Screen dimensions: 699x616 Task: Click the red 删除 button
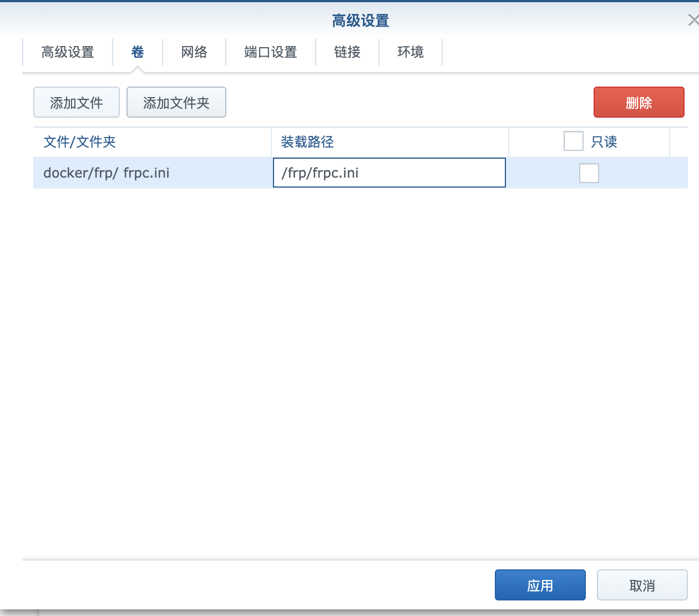click(639, 102)
